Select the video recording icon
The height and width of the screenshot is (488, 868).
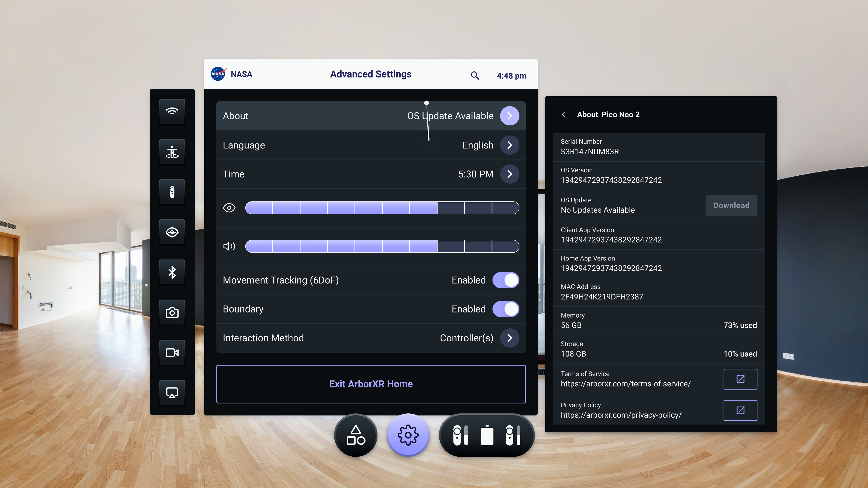pos(172,353)
